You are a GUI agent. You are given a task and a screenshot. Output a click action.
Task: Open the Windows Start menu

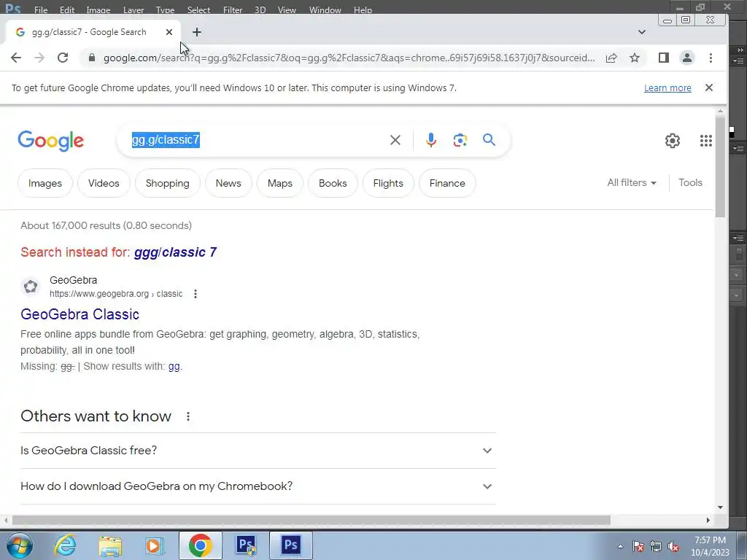pyautogui.click(x=20, y=545)
